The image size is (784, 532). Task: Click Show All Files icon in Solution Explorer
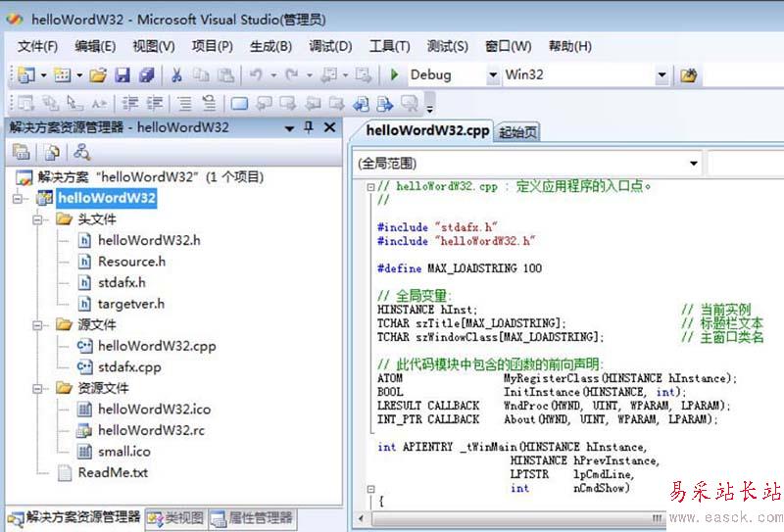52,152
